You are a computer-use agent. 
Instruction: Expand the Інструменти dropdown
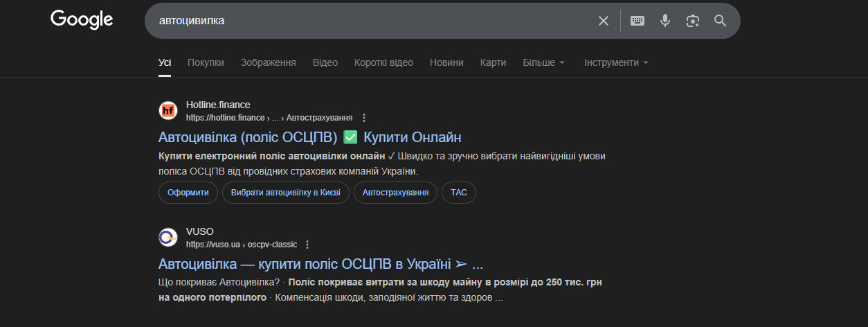pos(616,62)
